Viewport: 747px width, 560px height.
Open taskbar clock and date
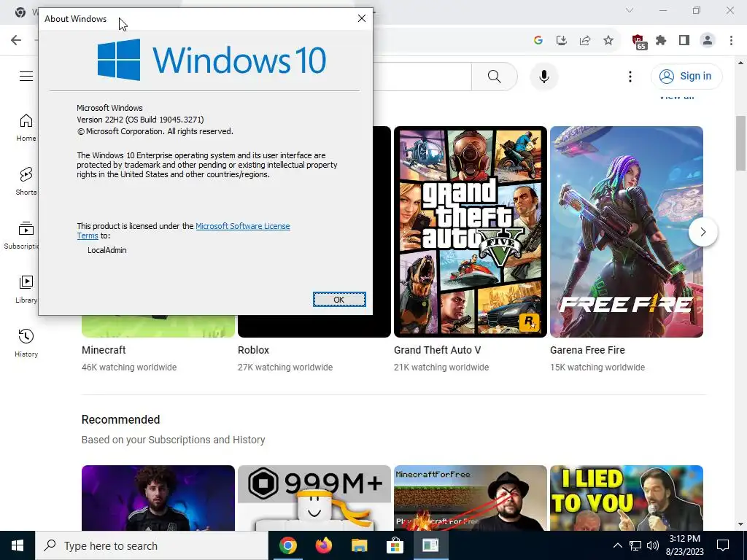tap(684, 545)
